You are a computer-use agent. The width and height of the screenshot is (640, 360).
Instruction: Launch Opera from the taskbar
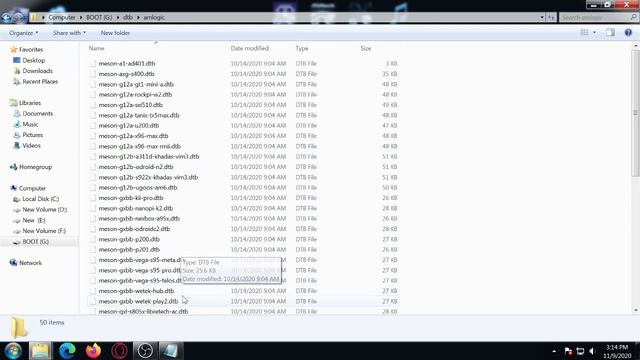click(119, 351)
